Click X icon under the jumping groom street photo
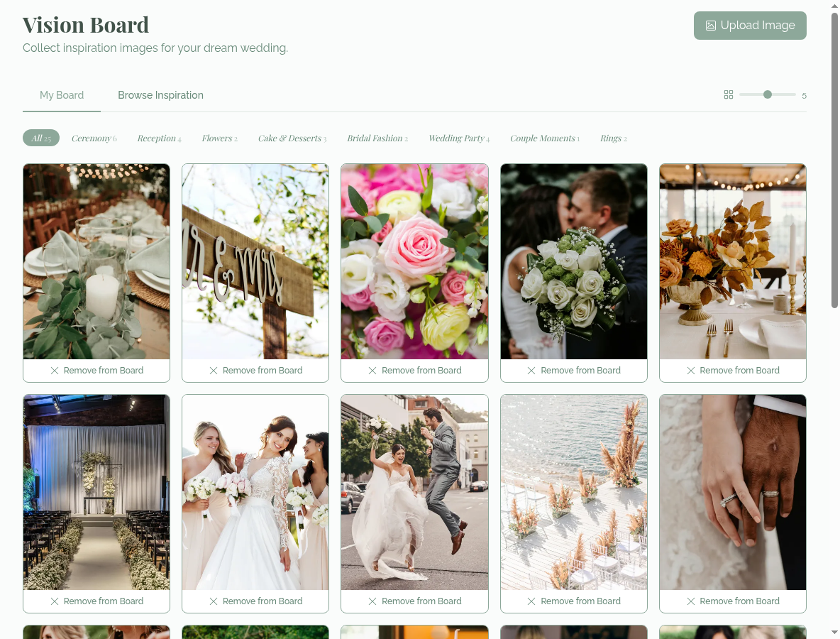The height and width of the screenshot is (639, 840). click(x=372, y=601)
